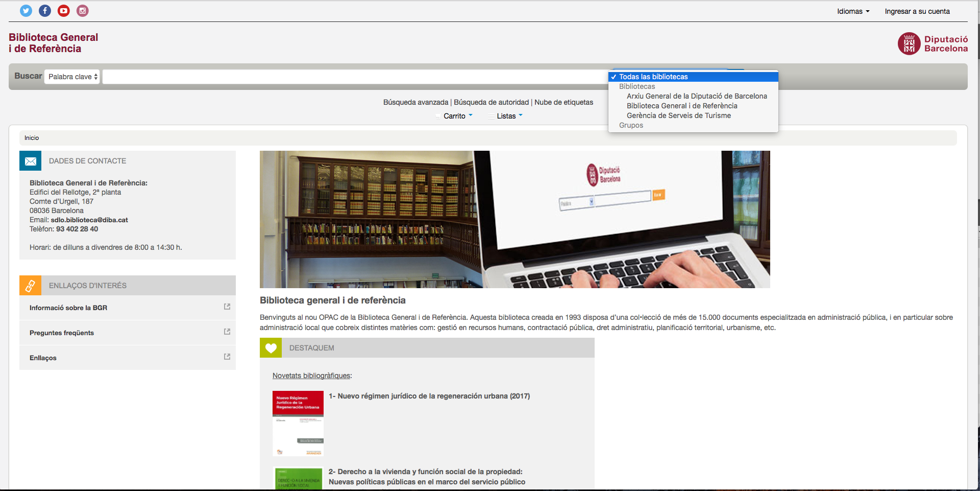Open the Instagram social icon
The image size is (980, 491).
[x=83, y=11]
